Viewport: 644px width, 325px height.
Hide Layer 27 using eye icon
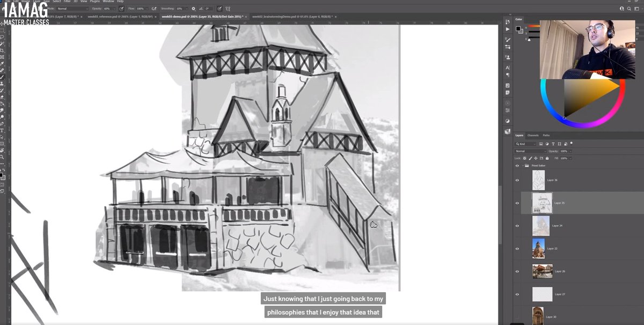pos(517,294)
